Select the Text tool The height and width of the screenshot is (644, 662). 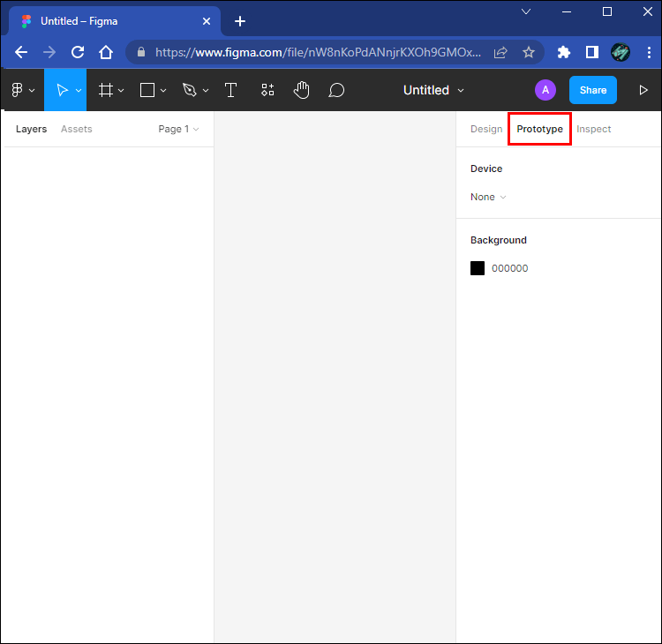(231, 90)
